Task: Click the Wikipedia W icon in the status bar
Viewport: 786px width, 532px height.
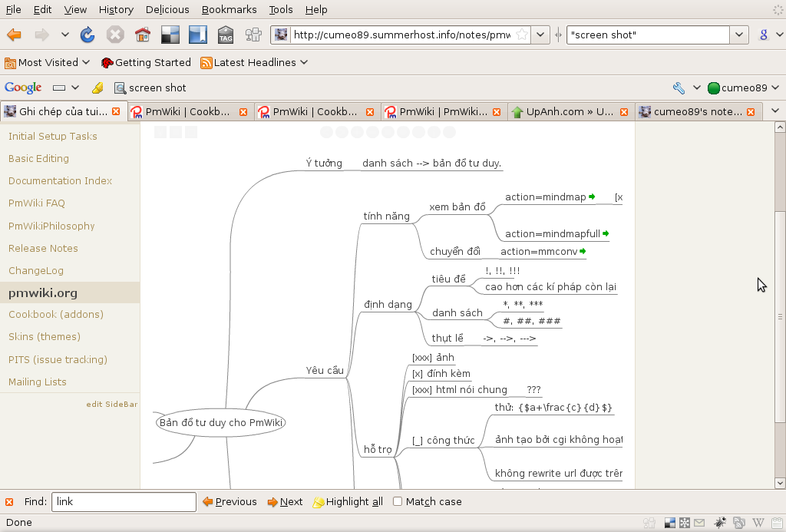Action: click(758, 523)
